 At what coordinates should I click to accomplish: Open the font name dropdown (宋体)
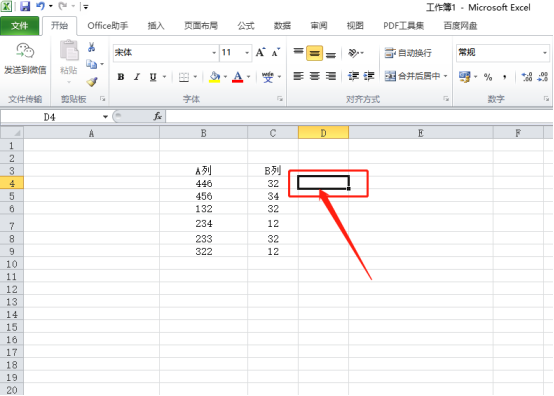(x=214, y=53)
